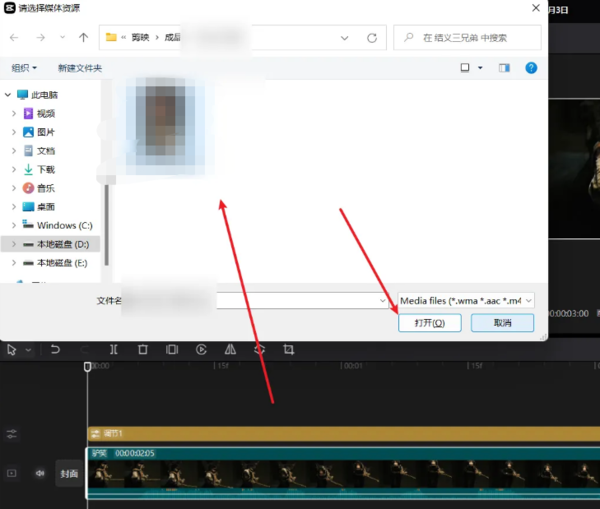Click the 封面 cover button

(69, 474)
